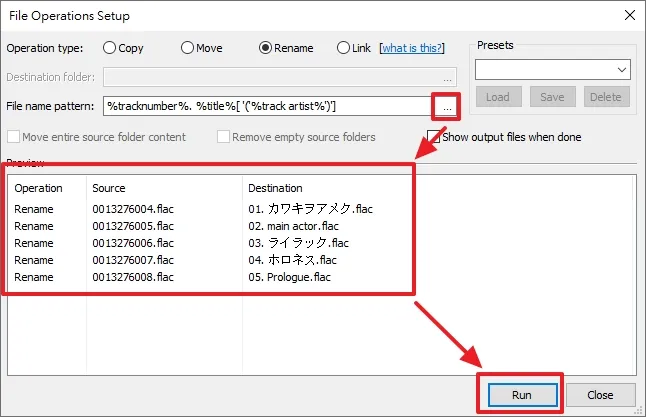Click the Close button
Screen dimensions: 646x417
[600, 395]
